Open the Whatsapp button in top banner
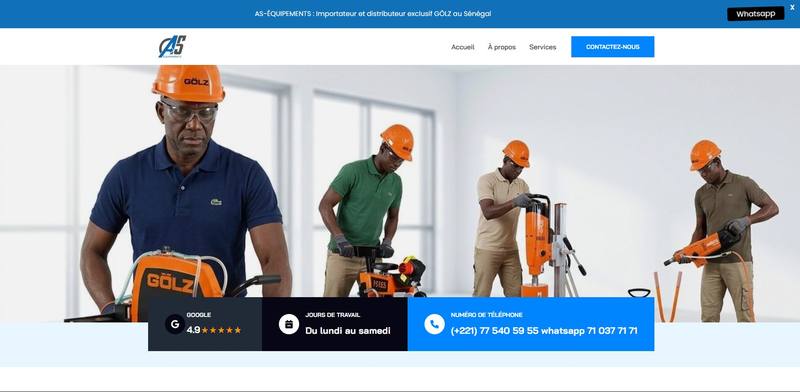 tap(755, 14)
